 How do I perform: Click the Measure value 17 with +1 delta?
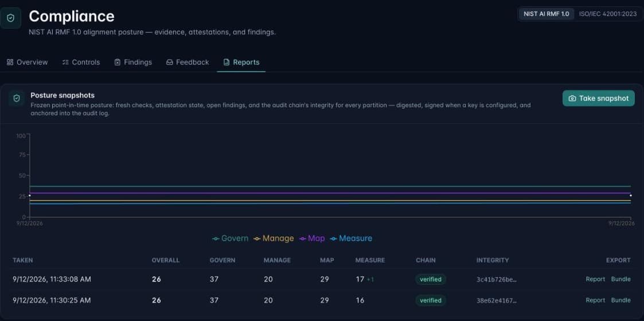point(365,280)
